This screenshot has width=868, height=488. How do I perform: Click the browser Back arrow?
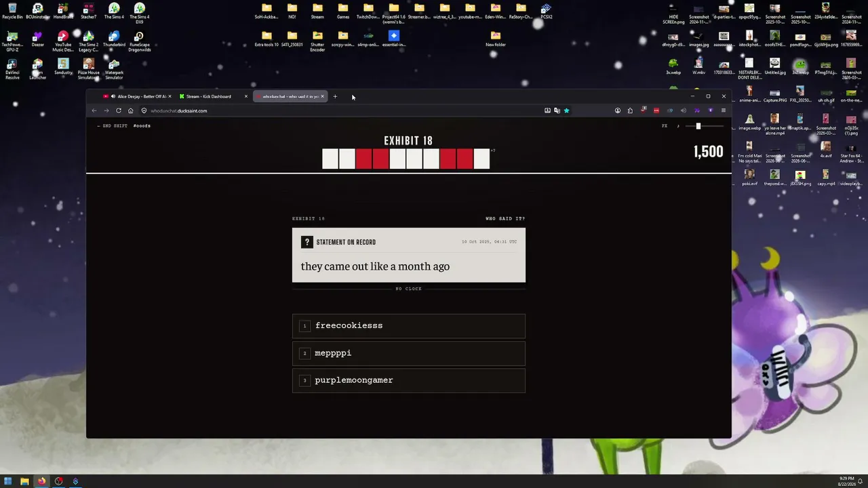pyautogui.click(x=94, y=110)
